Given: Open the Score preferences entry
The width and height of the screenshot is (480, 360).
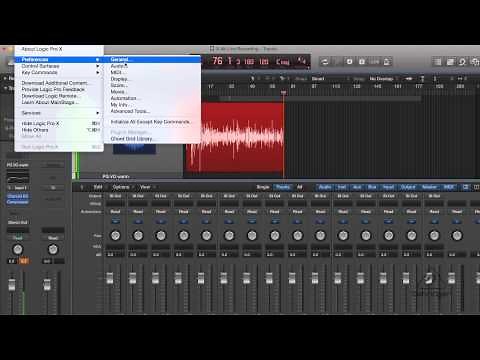Looking at the screenshot, I should click(x=152, y=85).
